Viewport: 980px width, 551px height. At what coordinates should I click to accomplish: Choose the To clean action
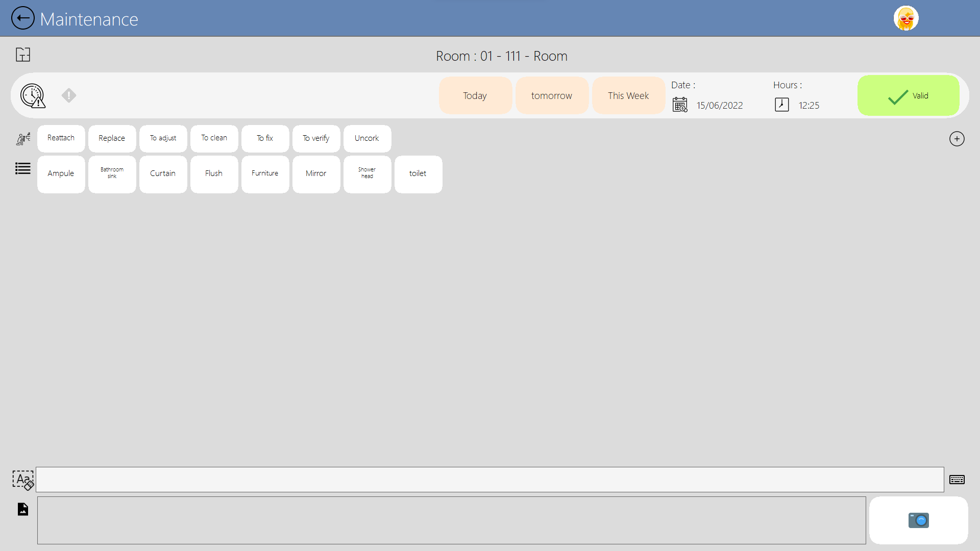[214, 138]
